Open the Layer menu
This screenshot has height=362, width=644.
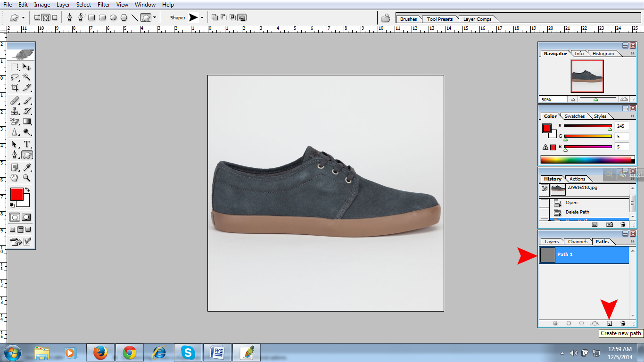(x=63, y=5)
